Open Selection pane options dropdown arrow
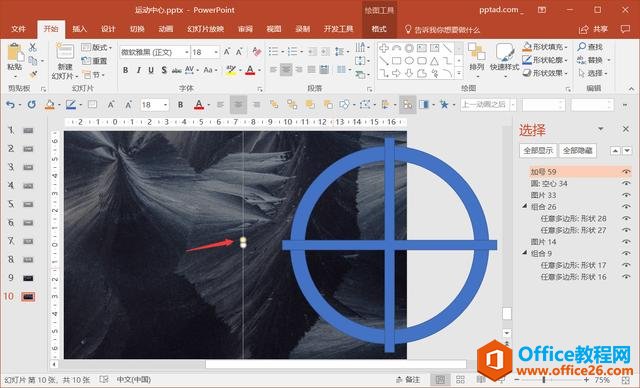This screenshot has width=640, height=388. pyautogui.click(x=601, y=129)
